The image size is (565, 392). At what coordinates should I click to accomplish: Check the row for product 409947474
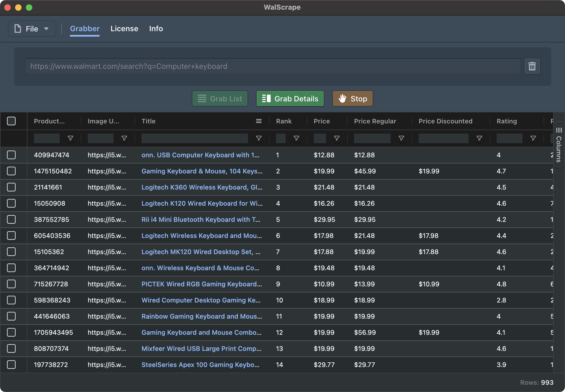(11, 155)
